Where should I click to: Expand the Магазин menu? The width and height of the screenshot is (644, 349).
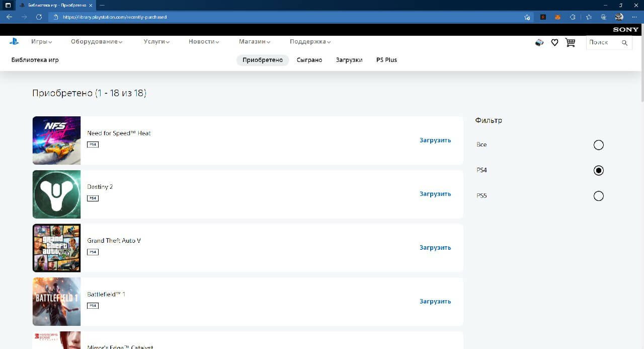255,42
